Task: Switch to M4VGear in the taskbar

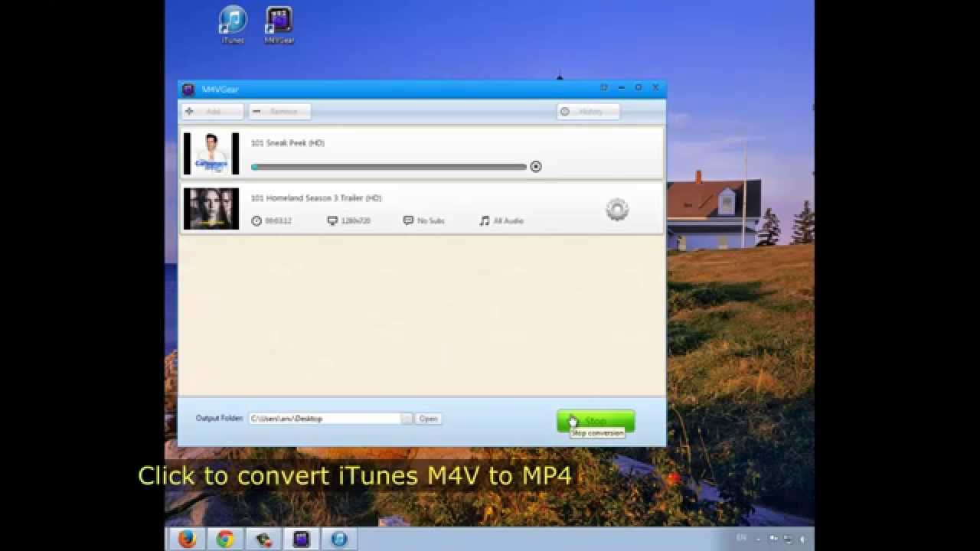Action: pos(301,539)
